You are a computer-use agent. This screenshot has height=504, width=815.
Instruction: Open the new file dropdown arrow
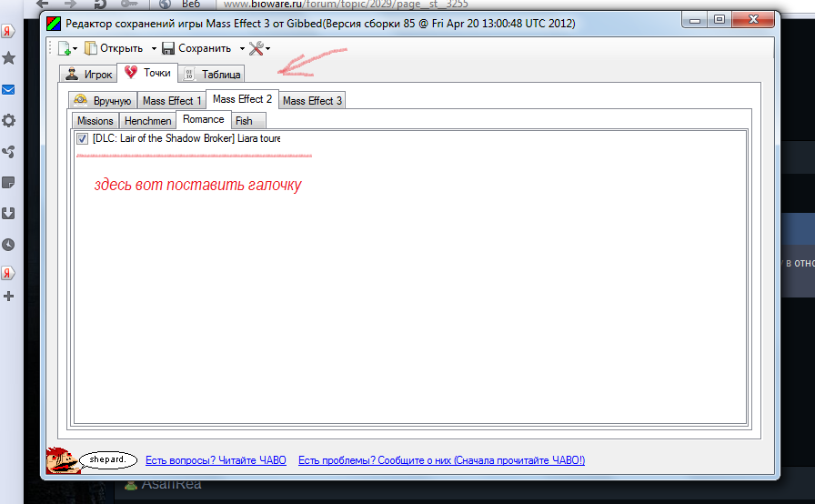point(75,48)
